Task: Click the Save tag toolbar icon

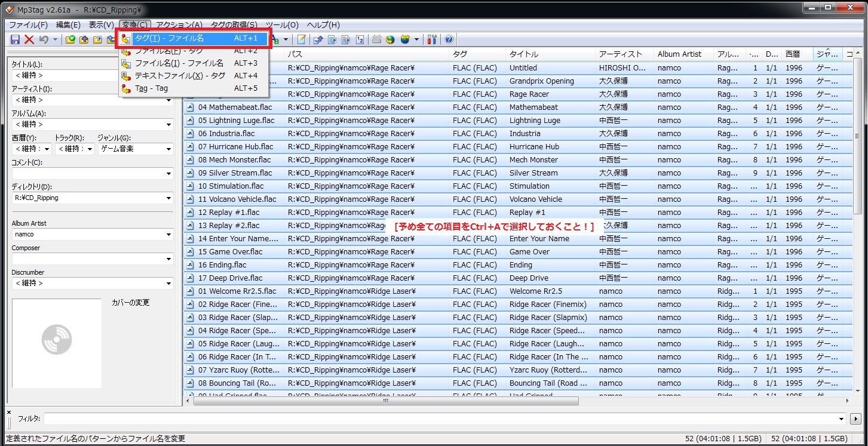Action: [x=16, y=39]
